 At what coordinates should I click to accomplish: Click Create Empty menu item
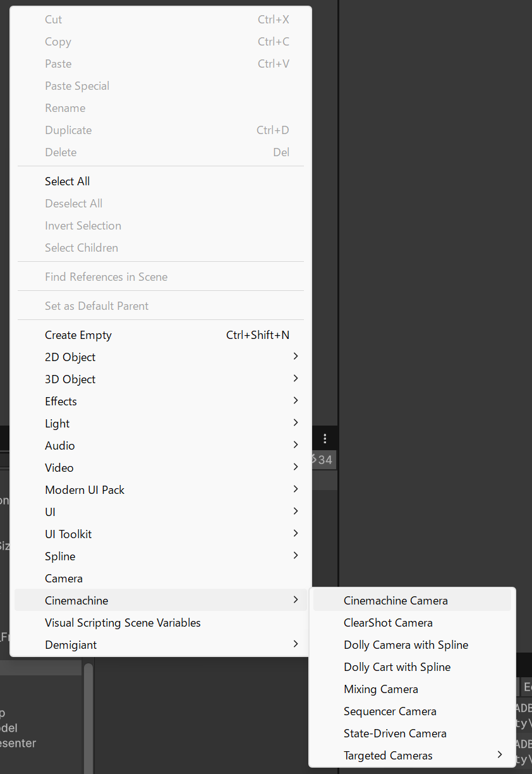click(78, 335)
